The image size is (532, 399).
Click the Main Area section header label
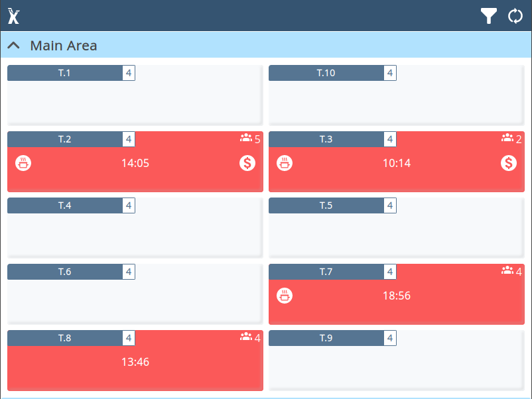(x=64, y=46)
